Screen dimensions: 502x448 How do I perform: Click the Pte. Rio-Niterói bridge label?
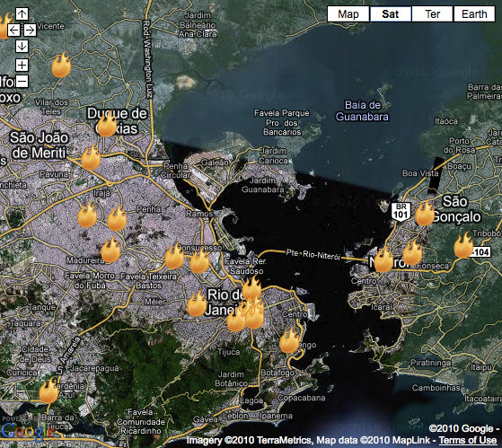[313, 255]
